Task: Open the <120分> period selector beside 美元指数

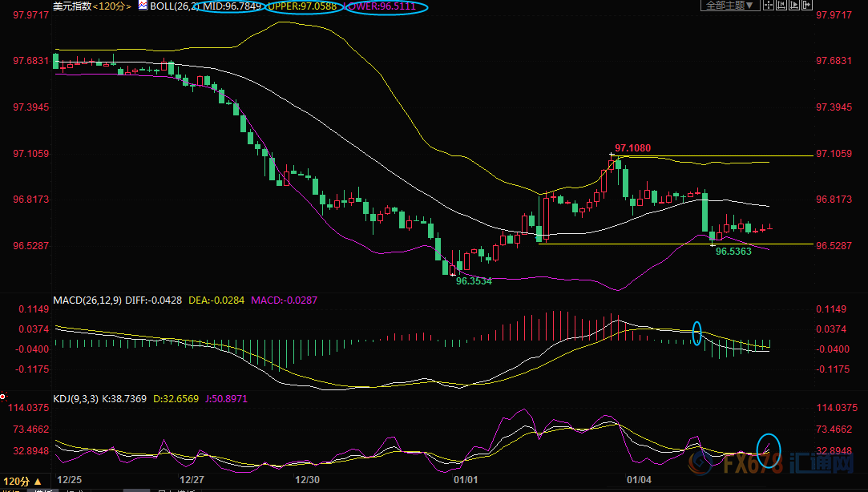Action: 112,6
